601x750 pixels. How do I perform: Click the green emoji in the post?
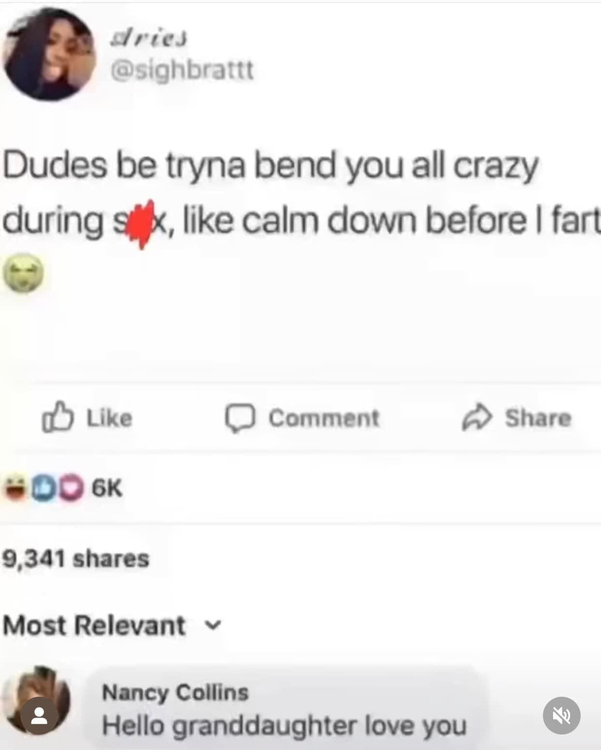coord(23,273)
